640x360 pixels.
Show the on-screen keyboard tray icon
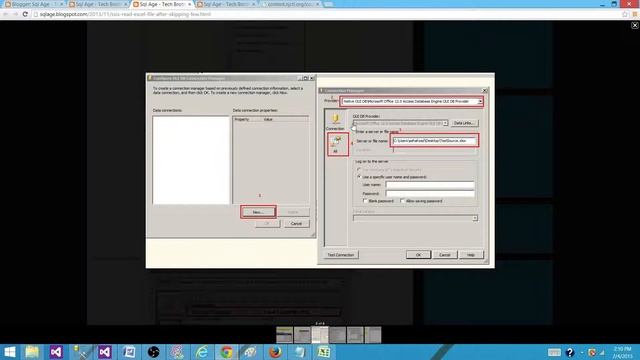[554, 352]
